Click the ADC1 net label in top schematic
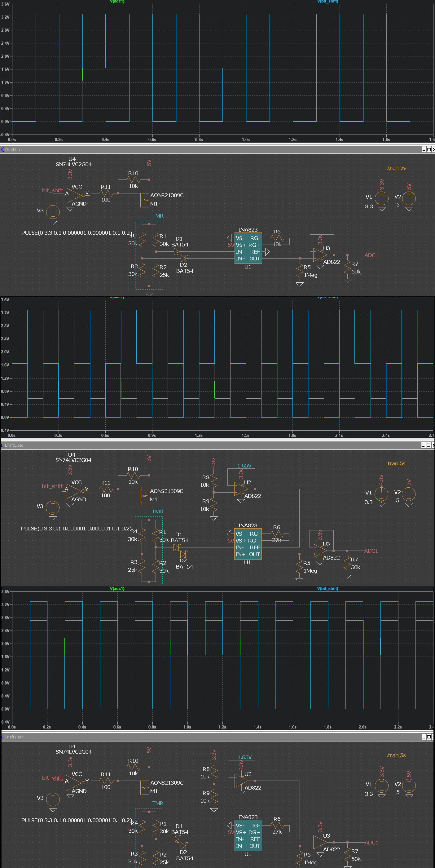 pyautogui.click(x=371, y=255)
